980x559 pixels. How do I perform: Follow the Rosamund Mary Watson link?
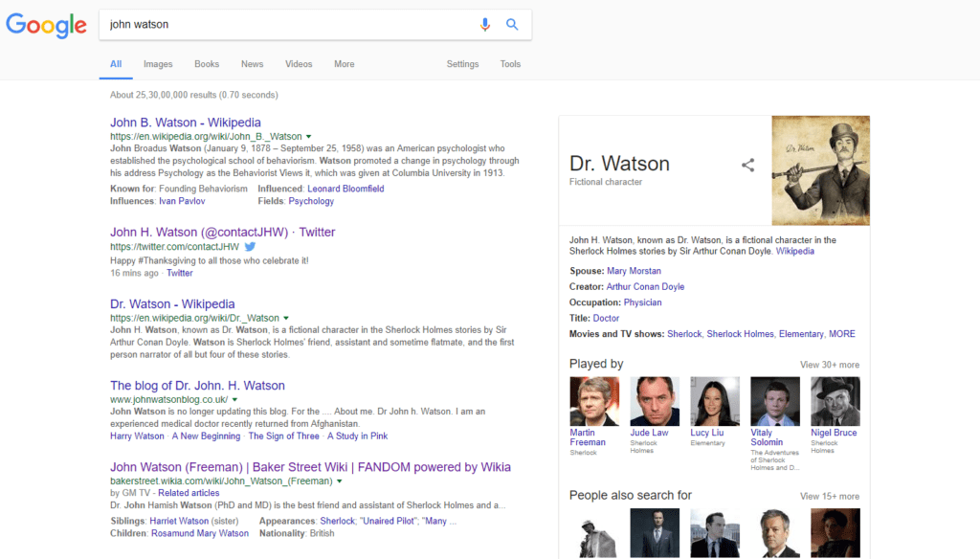200,534
